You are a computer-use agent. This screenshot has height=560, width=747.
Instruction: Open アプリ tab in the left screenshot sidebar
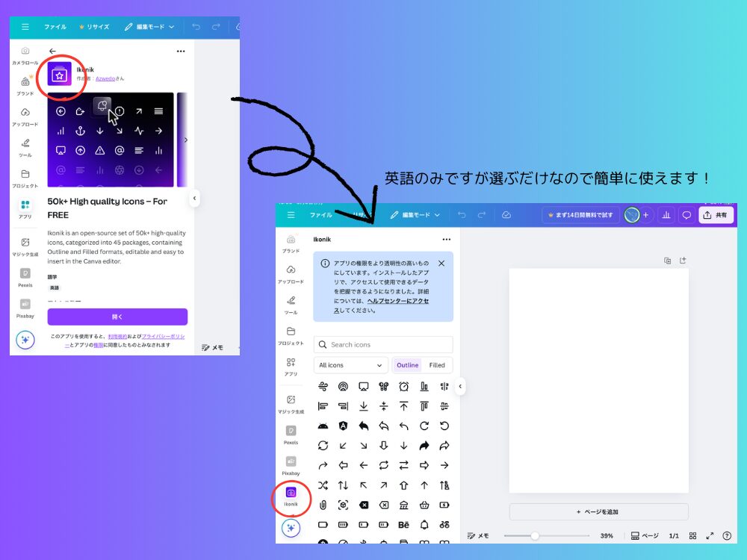[x=25, y=209]
